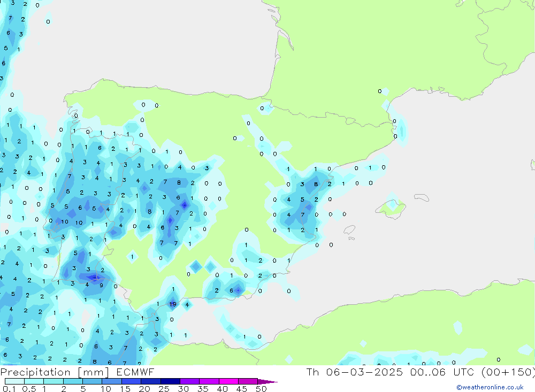The height and width of the screenshot is (392, 535).
Task: Click the "30" legend scale label
Action: (184, 389)
